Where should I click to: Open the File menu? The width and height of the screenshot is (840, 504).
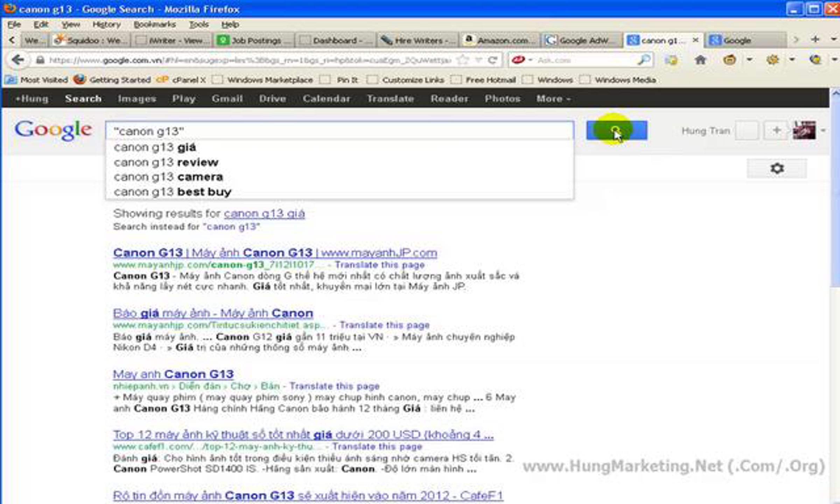14,24
